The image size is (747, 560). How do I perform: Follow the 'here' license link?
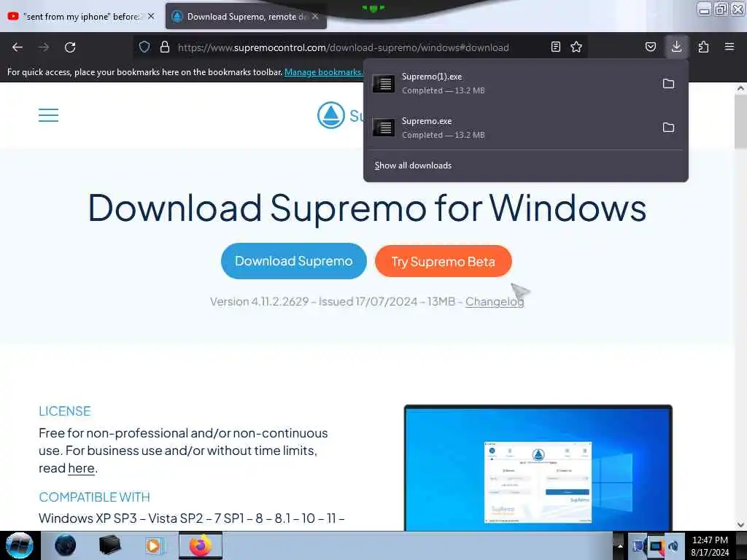click(81, 468)
